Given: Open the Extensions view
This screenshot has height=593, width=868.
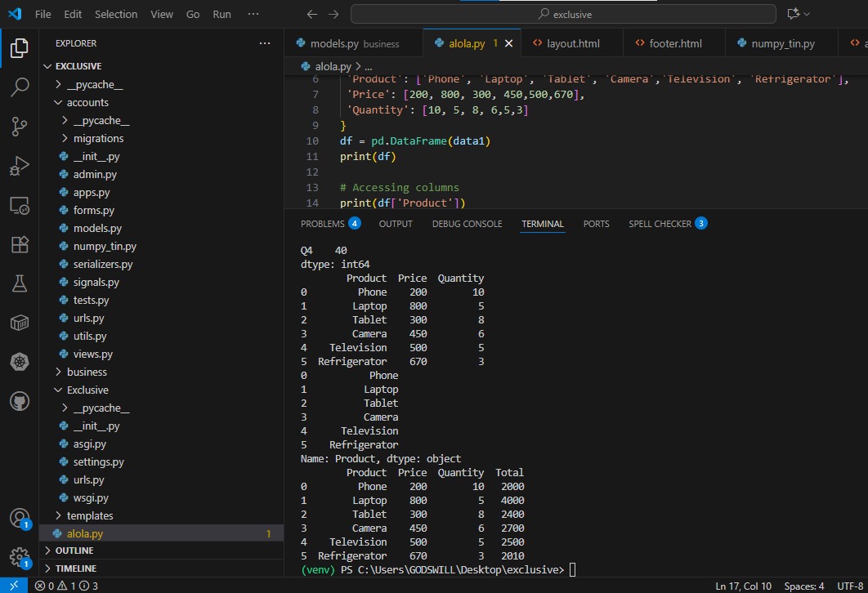Looking at the screenshot, I should (19, 244).
